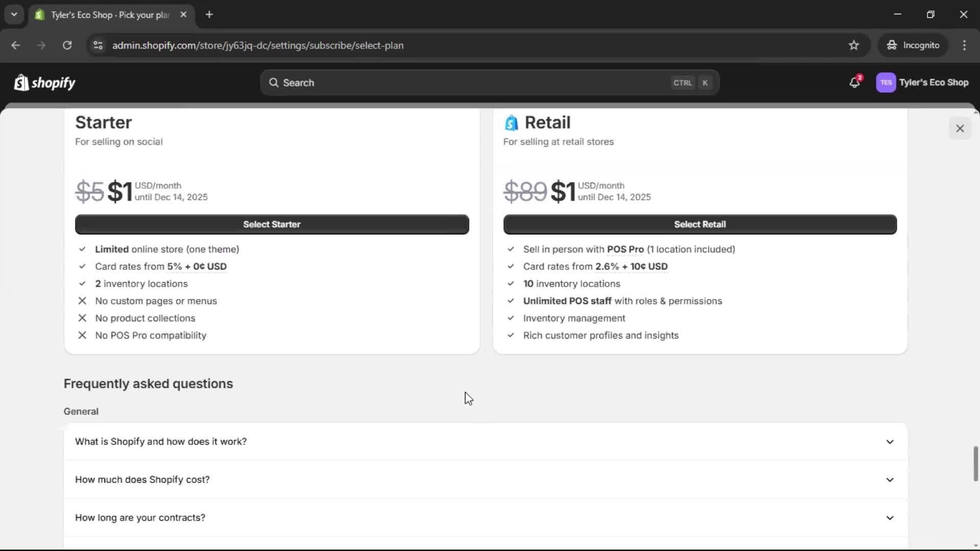980x551 pixels.
Task: View site information icon in address bar
Action: pyautogui.click(x=98, y=45)
